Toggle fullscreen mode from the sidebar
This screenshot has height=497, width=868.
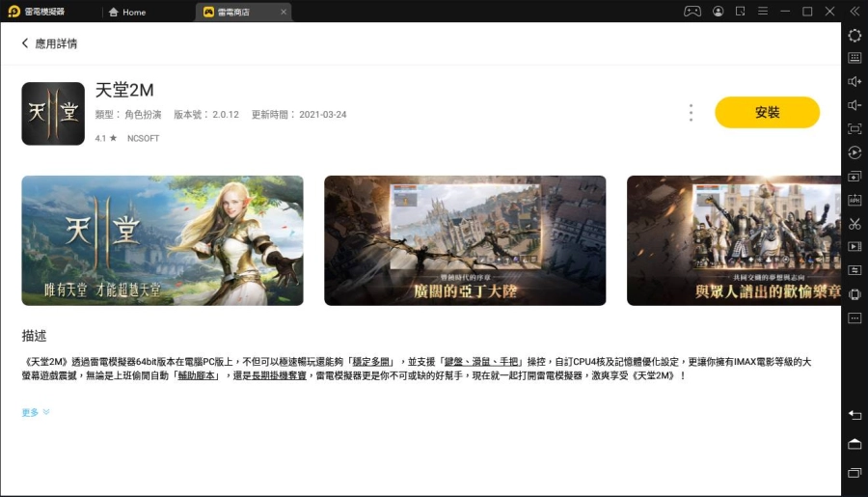tap(854, 129)
